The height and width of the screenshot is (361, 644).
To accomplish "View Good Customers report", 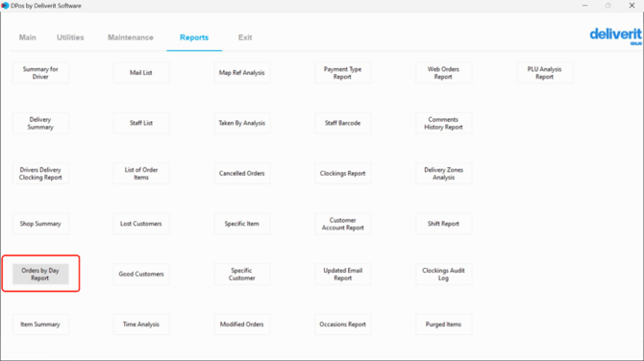I will tap(141, 274).
